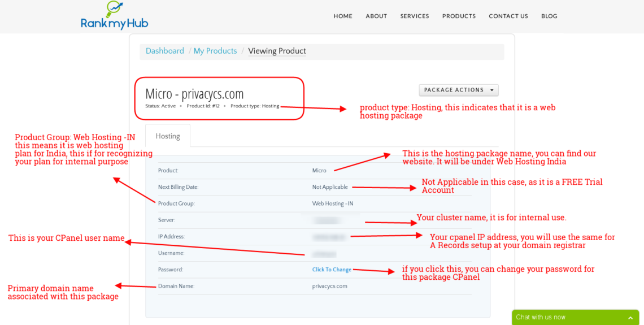Open My Products in the breadcrumb
Viewport: 644px width, 325px height.
click(215, 51)
